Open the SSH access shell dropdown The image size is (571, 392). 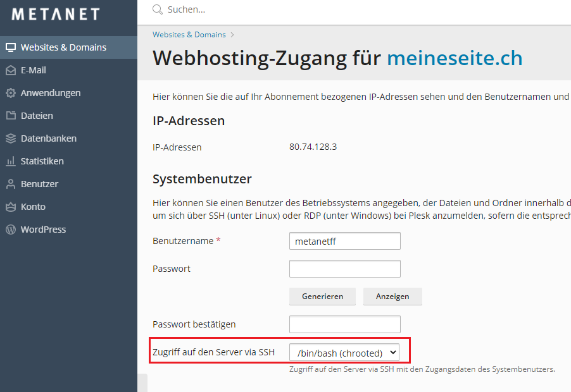[344, 353]
